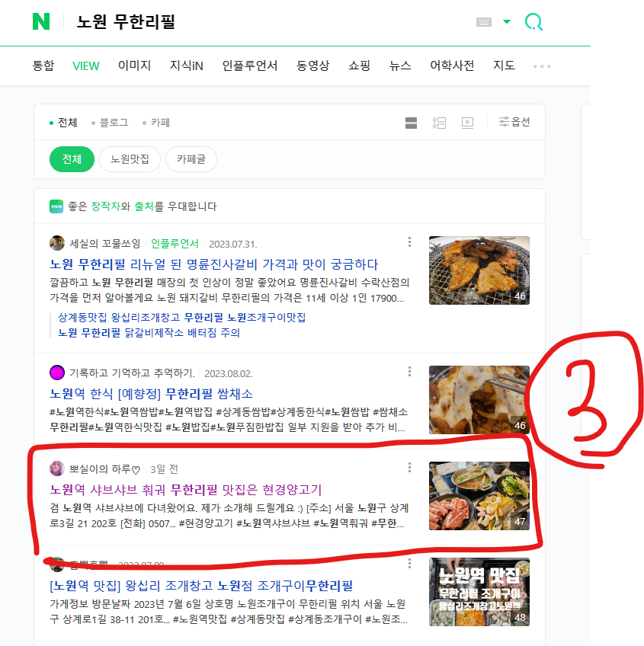Open the 샤브샤브 훠궈 현경양고기 post
644x646 pixels.
point(185,489)
